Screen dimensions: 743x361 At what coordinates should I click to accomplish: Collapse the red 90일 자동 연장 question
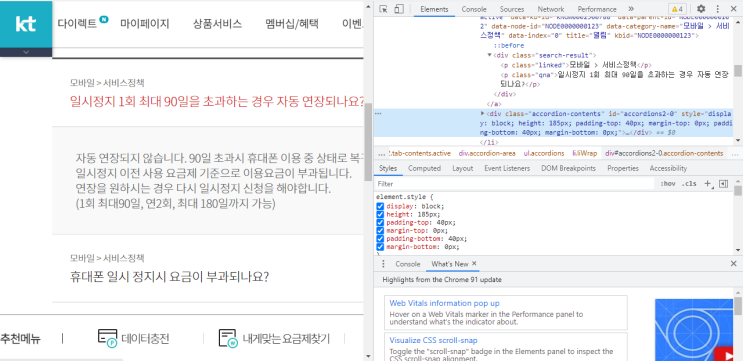click(217, 101)
